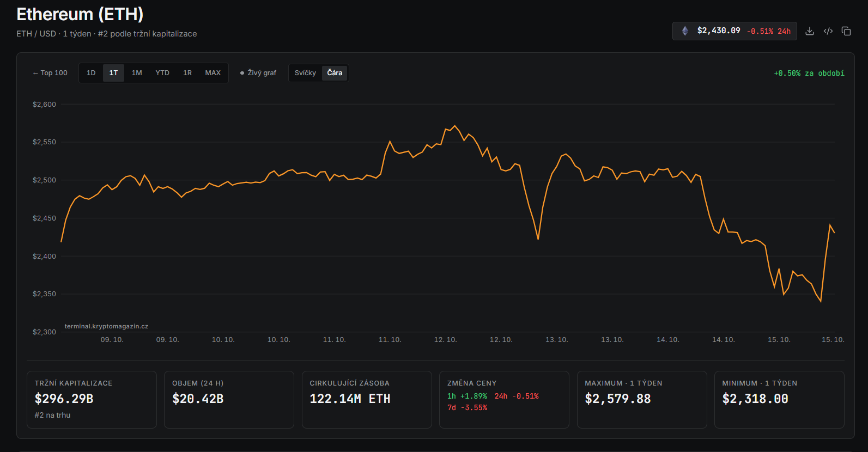Viewport: 868px width, 452px height.
Task: Click the download chart icon
Action: click(x=810, y=31)
